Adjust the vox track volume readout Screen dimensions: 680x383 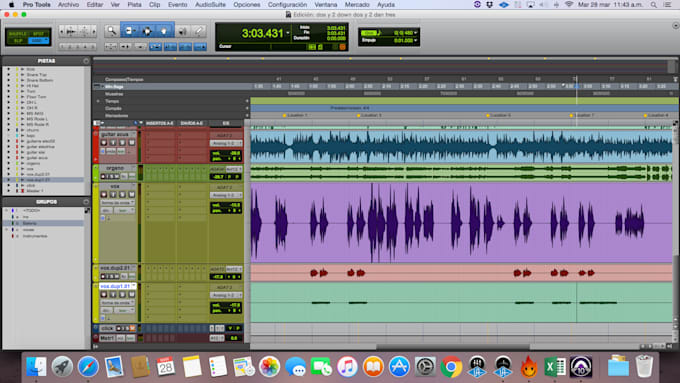(x=226, y=205)
